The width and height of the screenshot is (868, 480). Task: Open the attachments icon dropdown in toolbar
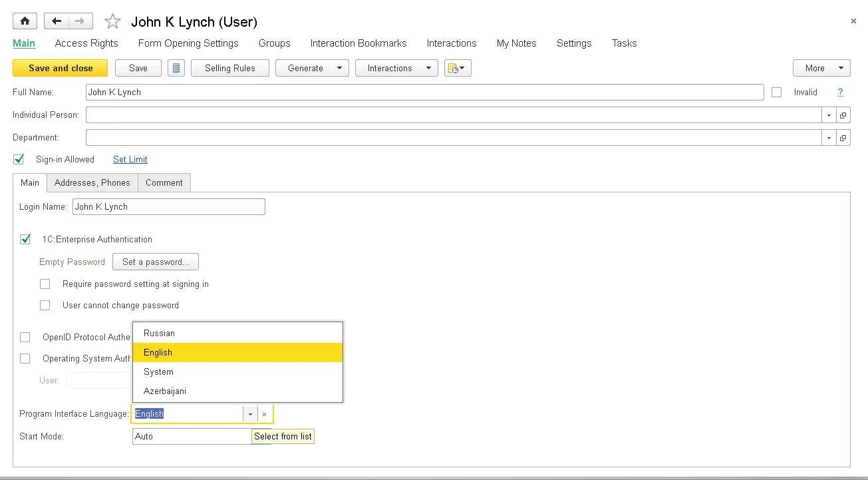click(457, 68)
